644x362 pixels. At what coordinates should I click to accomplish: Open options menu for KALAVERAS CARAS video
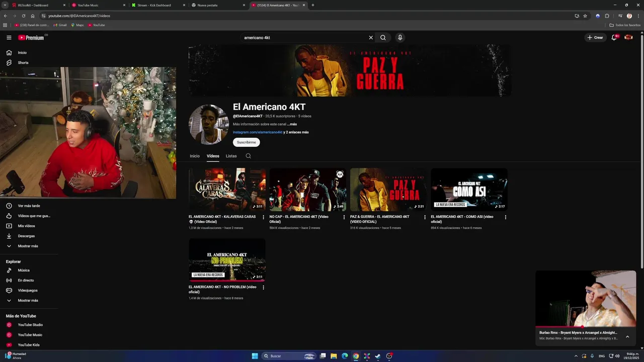[263, 217]
